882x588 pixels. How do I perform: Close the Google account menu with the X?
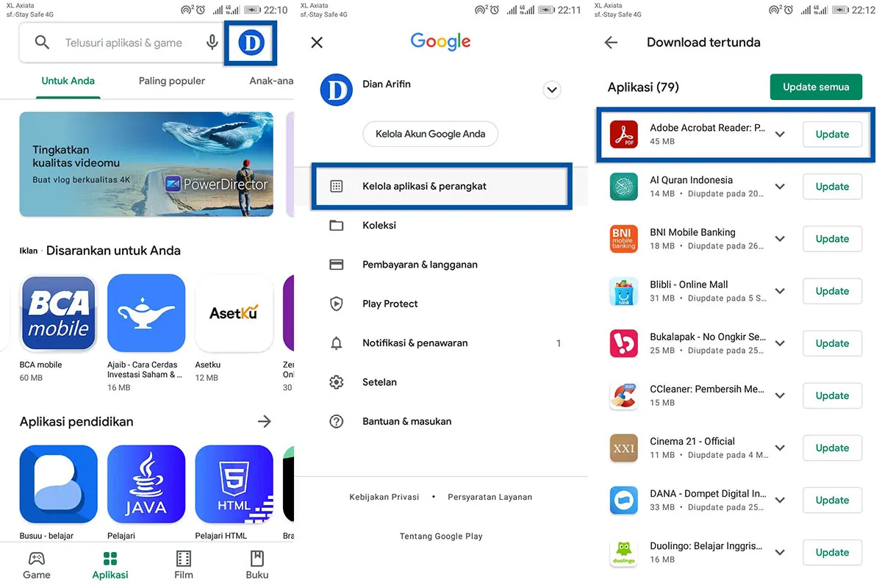316,42
